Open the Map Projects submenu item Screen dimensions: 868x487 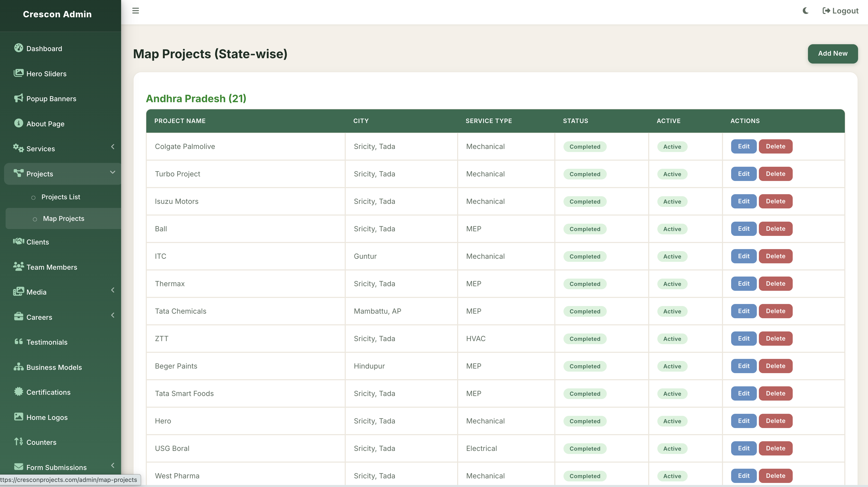coord(63,218)
